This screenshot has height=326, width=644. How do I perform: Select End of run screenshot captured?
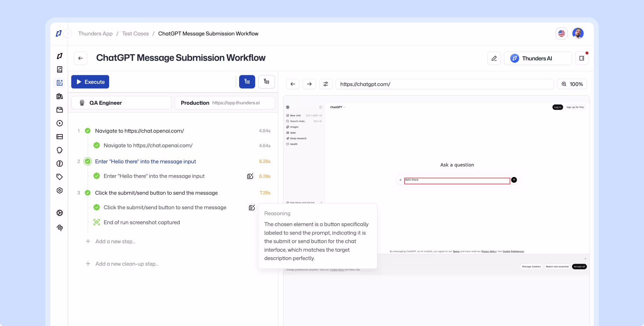(x=142, y=222)
